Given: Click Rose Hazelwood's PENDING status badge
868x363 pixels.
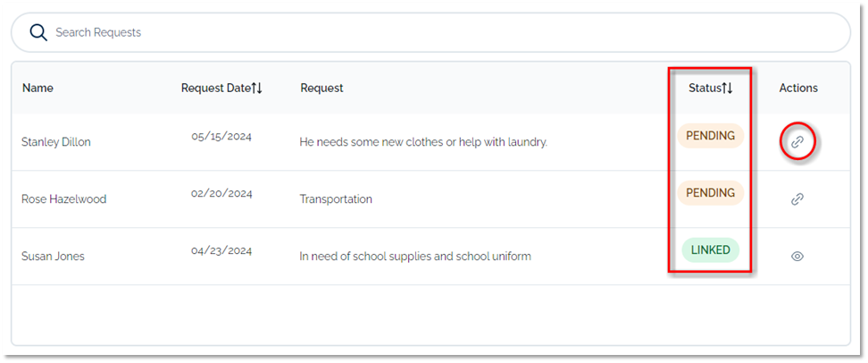Looking at the screenshot, I should 710,193.
